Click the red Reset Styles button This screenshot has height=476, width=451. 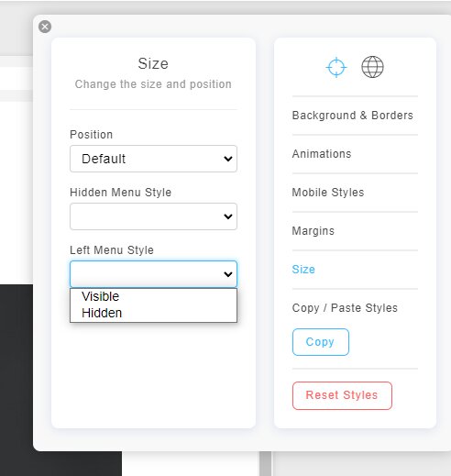[342, 395]
